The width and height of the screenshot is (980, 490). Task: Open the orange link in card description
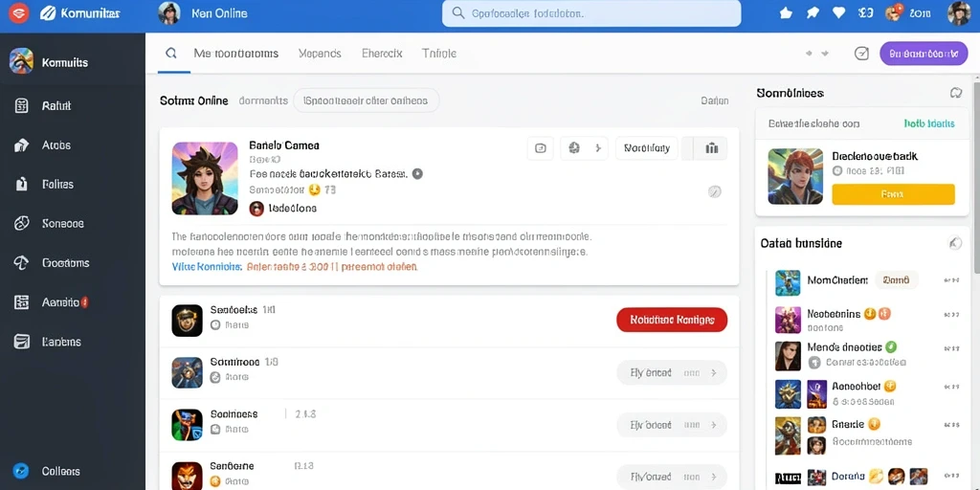(332, 266)
